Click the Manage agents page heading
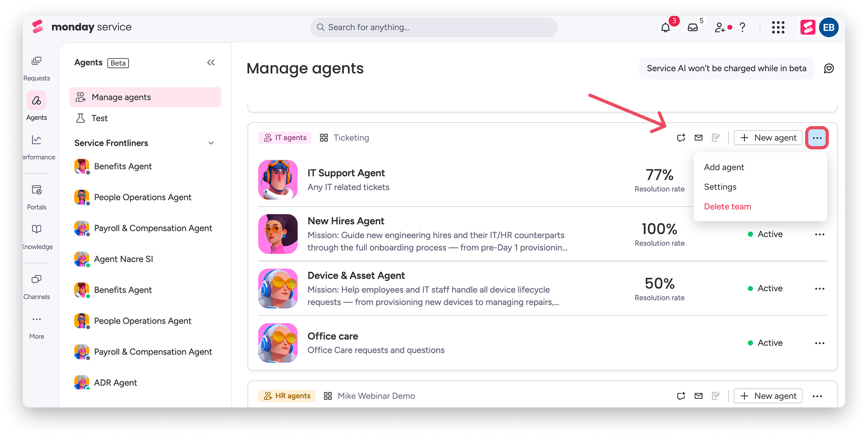Screen dimensions: 868x437 pyautogui.click(x=305, y=68)
